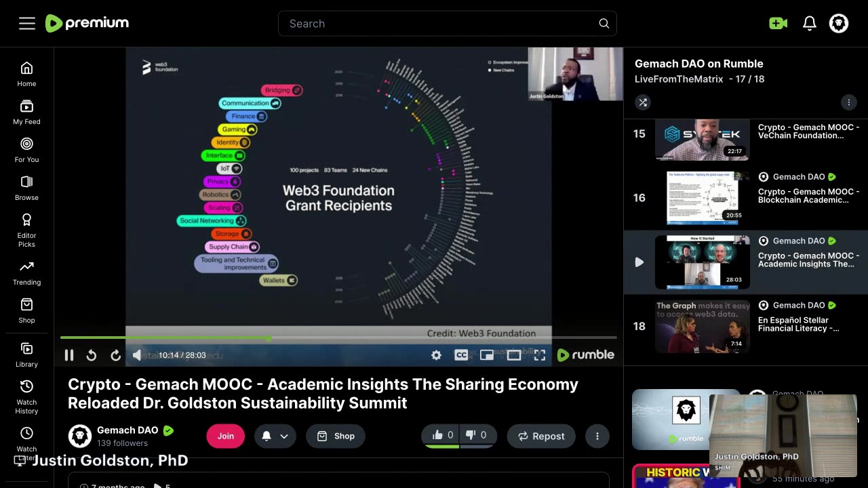Viewport: 868px width, 488px height.
Task: Click the lion rumble recommended thumbnail
Action: click(686, 420)
